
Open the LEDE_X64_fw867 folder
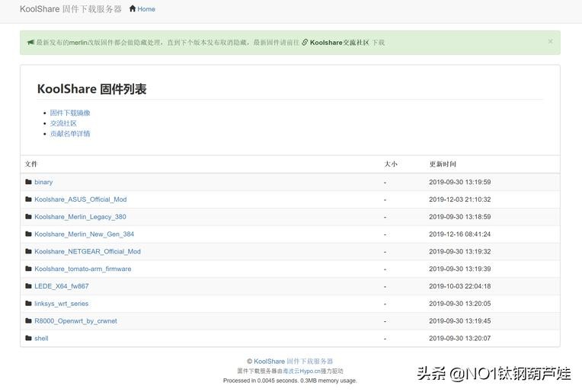tap(62, 286)
